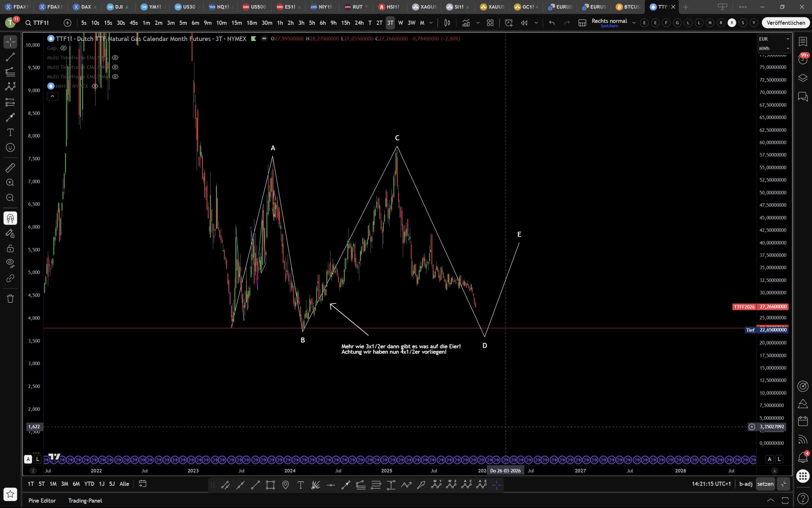
Task: Open the alerts alarm clock panel
Action: [x=803, y=59]
